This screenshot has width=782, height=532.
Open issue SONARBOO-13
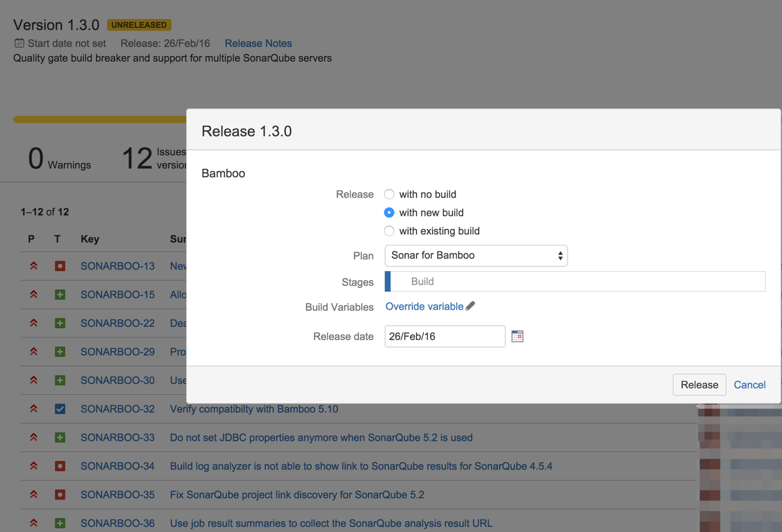point(118,266)
